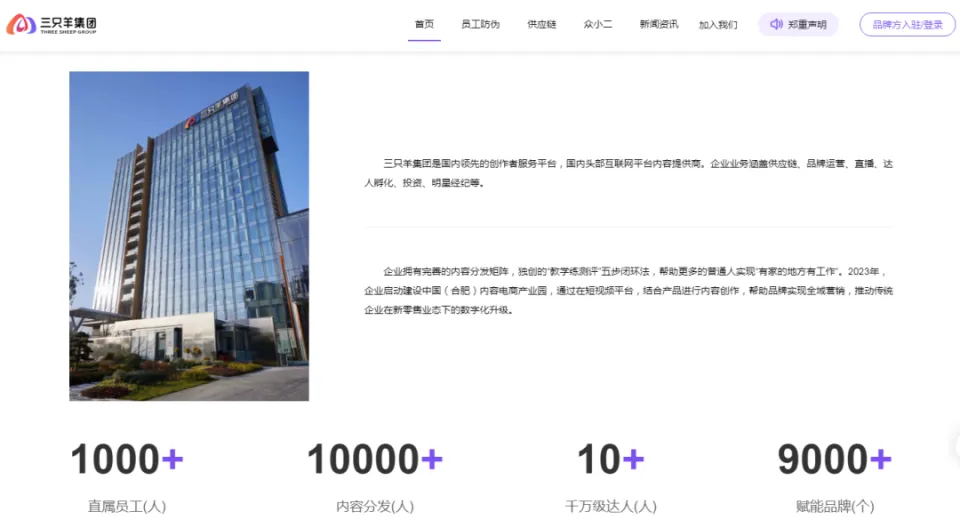Open the 加入我们 page
Viewport: 960px width, 520px height.
[x=718, y=25]
